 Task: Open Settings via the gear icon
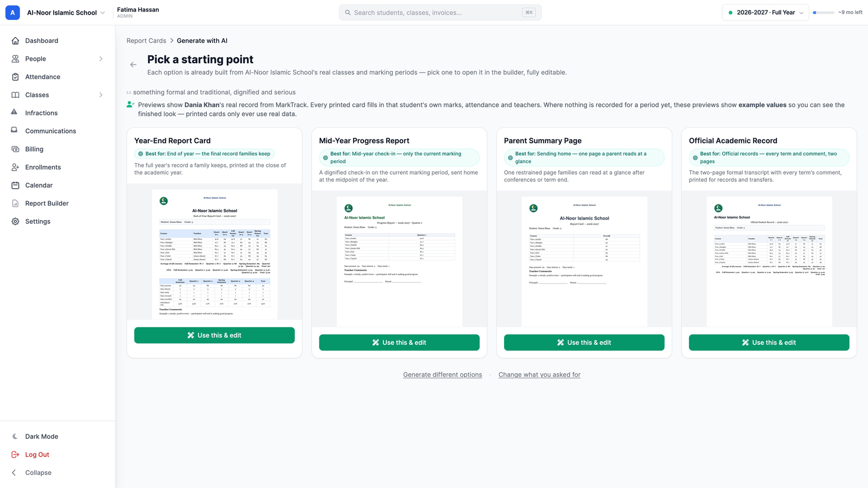[x=15, y=221]
